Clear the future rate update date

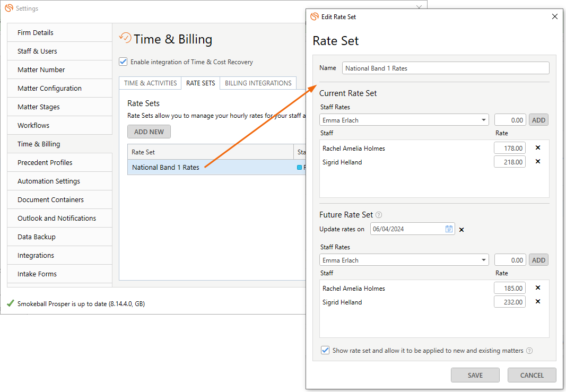[461, 230]
